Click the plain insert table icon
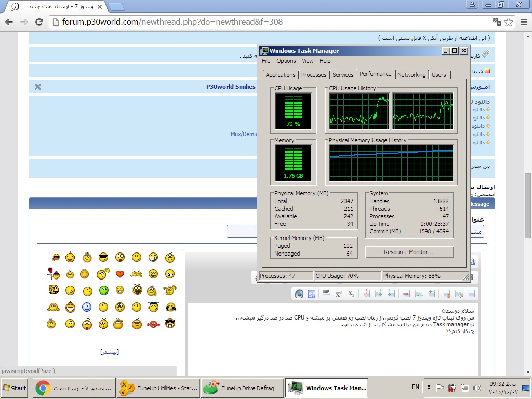The height and width of the screenshot is (399, 532). [471, 294]
